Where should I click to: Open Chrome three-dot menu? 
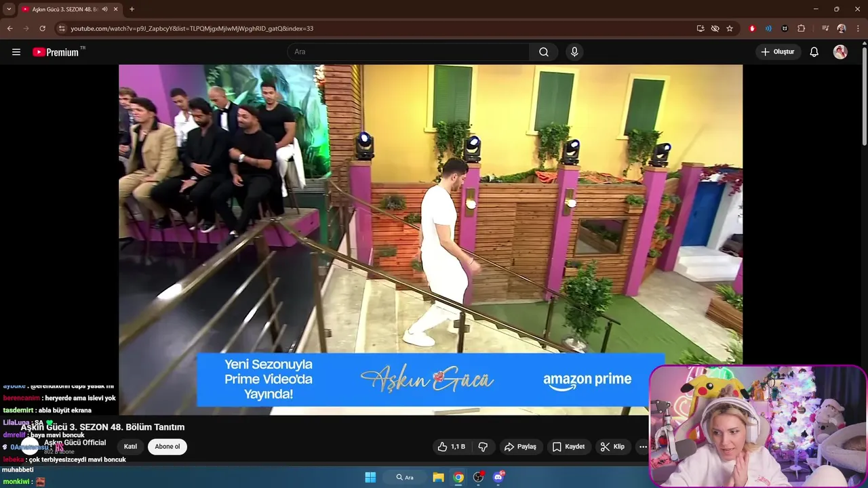tap(858, 28)
